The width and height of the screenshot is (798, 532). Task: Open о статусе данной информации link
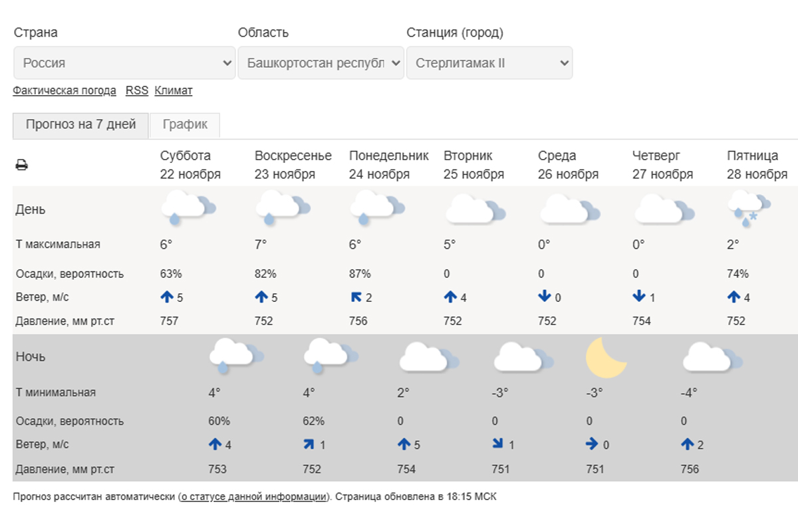coord(253,497)
